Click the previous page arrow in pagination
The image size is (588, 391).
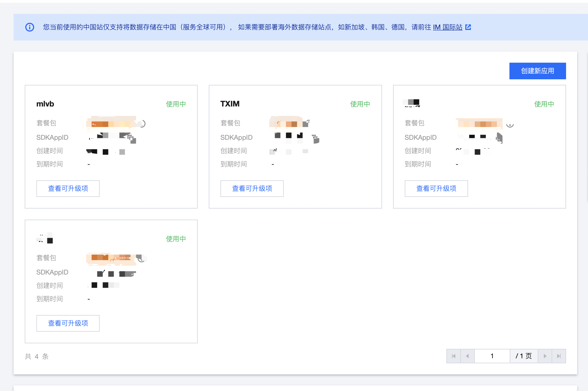(x=468, y=356)
